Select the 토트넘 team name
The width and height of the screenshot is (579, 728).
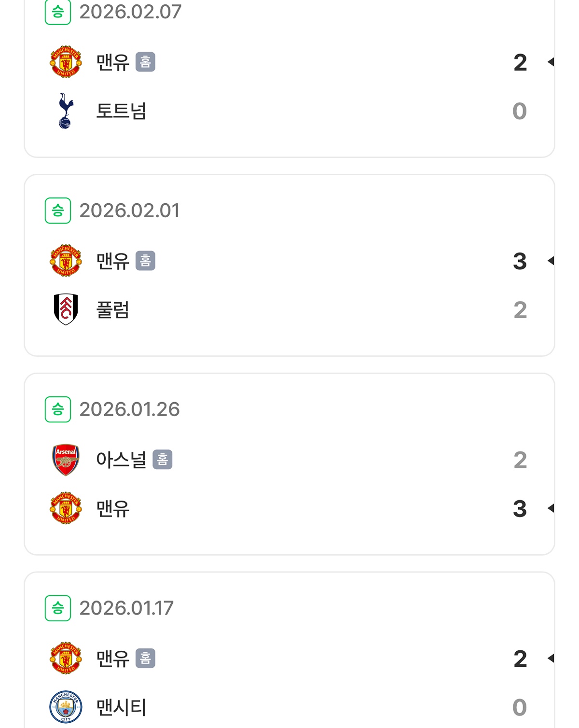(121, 111)
